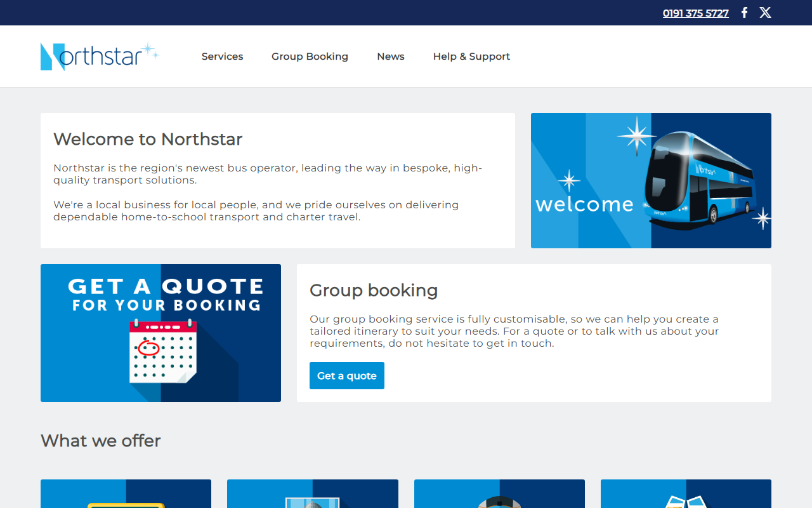Click the text starting 'Our group booking service'

tap(514, 331)
